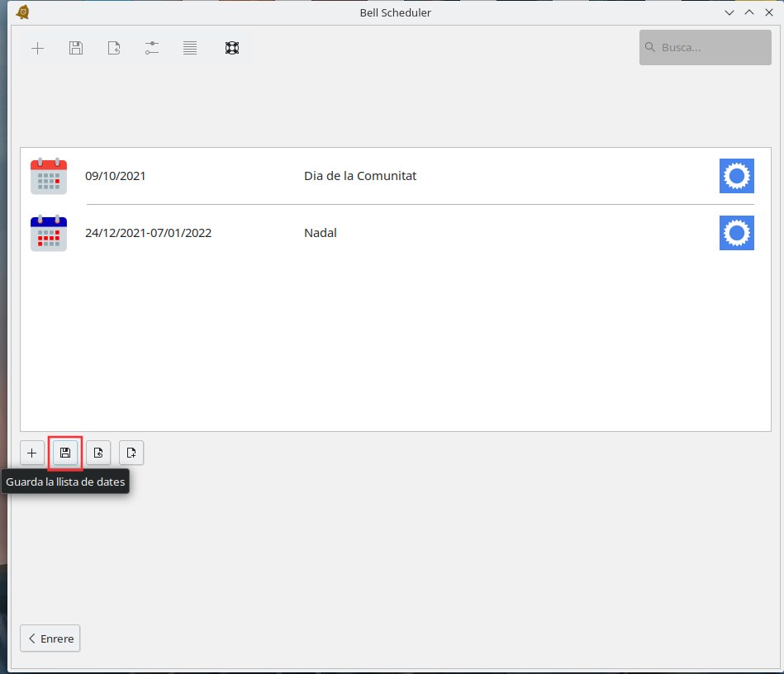Open gear options for Nadal holiday
Image resolution: width=784 pixels, height=674 pixels.
[x=736, y=233]
